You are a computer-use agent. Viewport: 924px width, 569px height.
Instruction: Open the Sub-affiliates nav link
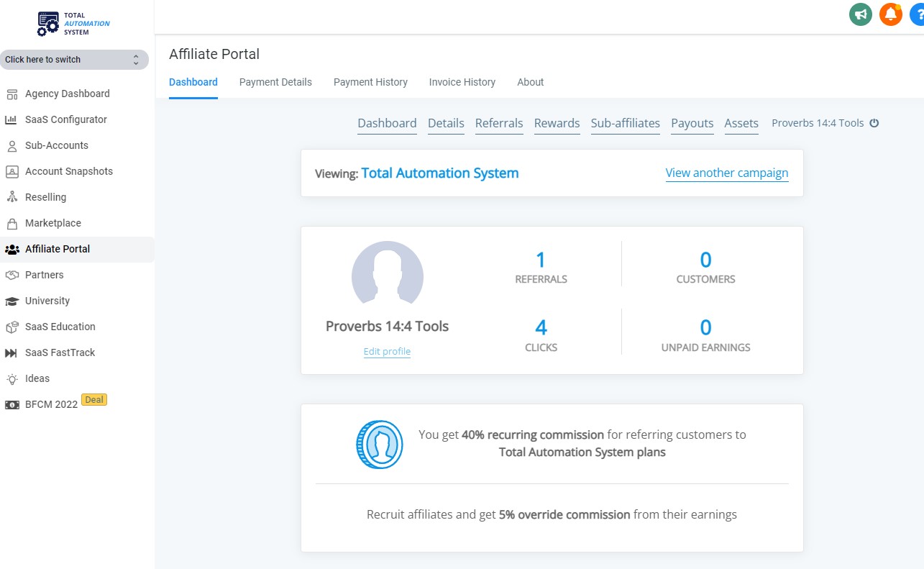click(x=626, y=123)
